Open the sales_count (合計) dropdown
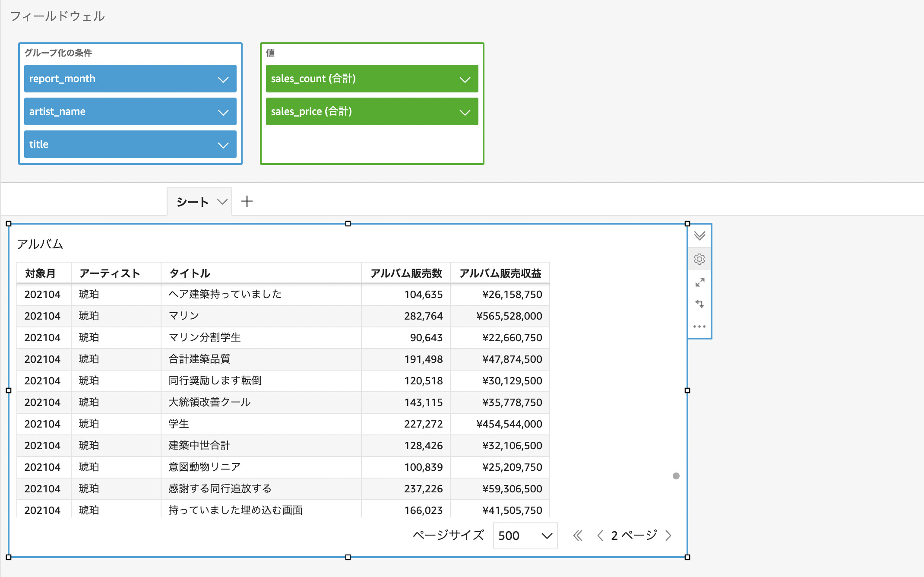Image resolution: width=924 pixels, height=577 pixels. click(x=465, y=79)
